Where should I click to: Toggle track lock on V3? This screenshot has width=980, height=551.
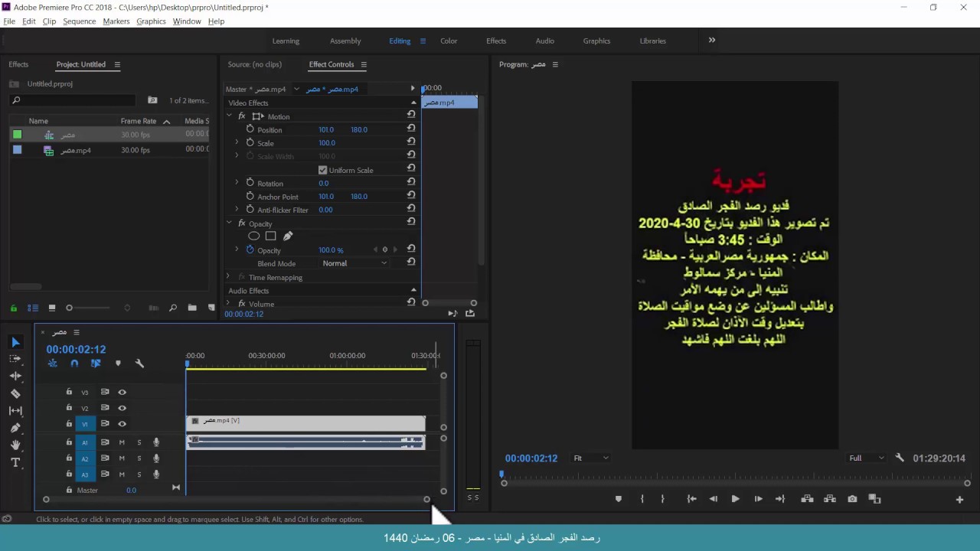coord(69,392)
